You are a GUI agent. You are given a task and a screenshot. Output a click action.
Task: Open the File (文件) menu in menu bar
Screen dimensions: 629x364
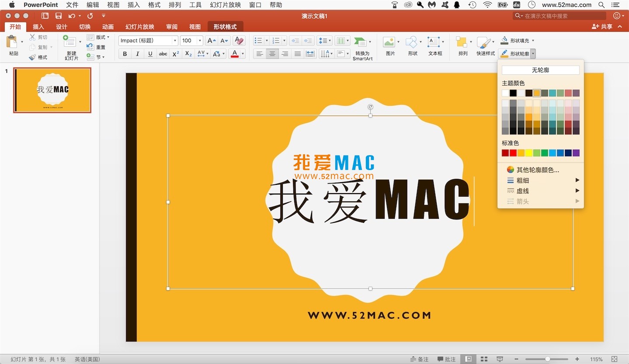click(72, 5)
